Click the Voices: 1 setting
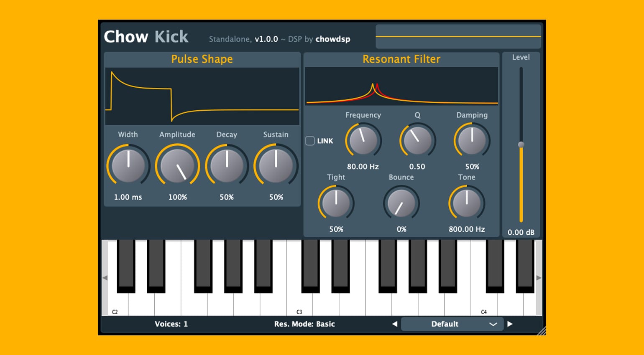Image resolution: width=644 pixels, height=355 pixels. 171,324
